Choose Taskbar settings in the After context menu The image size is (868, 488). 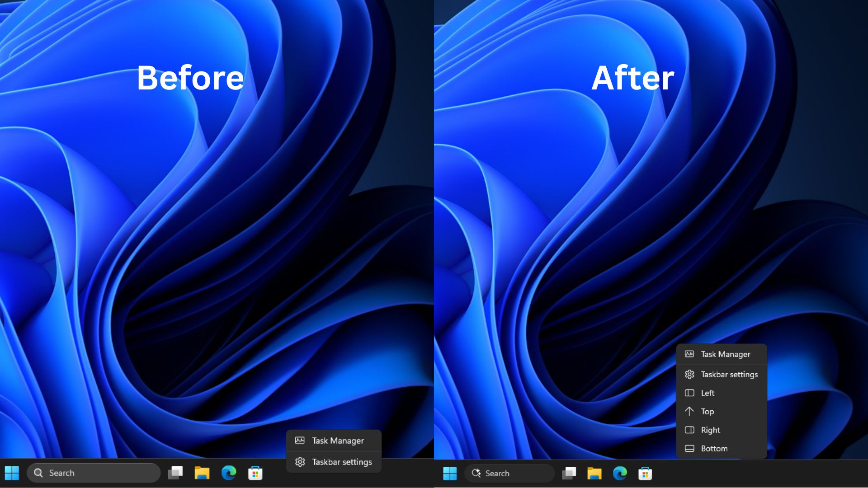(x=722, y=375)
